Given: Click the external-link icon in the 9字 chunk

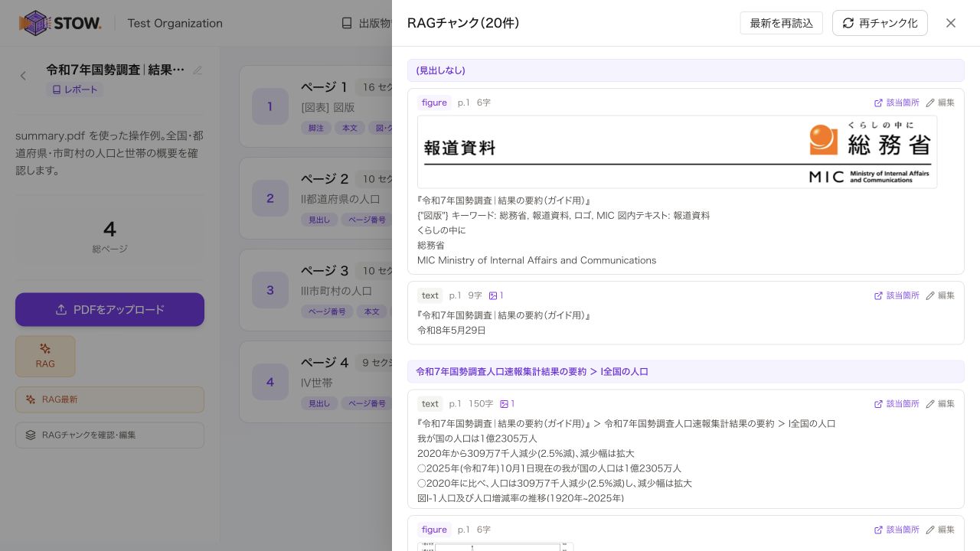Looking at the screenshot, I should [x=878, y=295].
